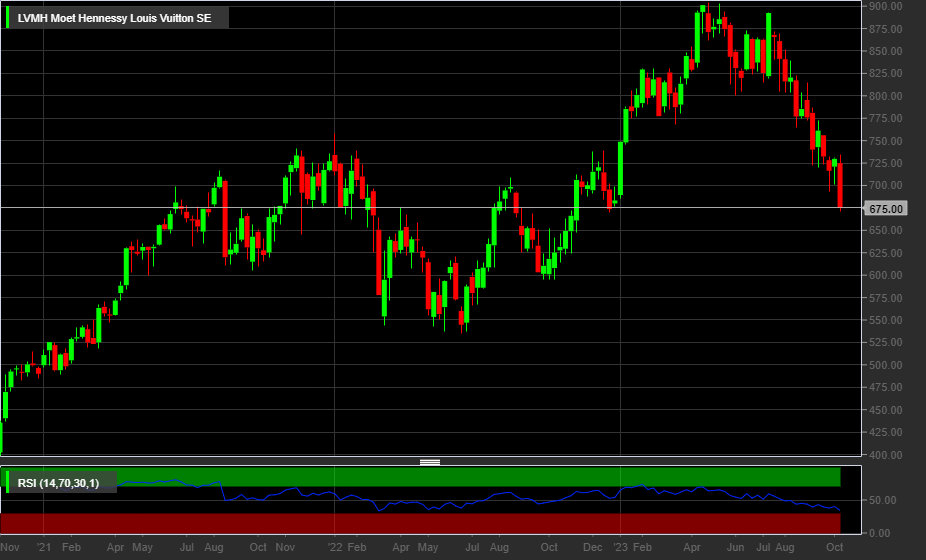This screenshot has height=560, width=926.
Task: Click the green marker beside the RSI label
Action: point(8,482)
